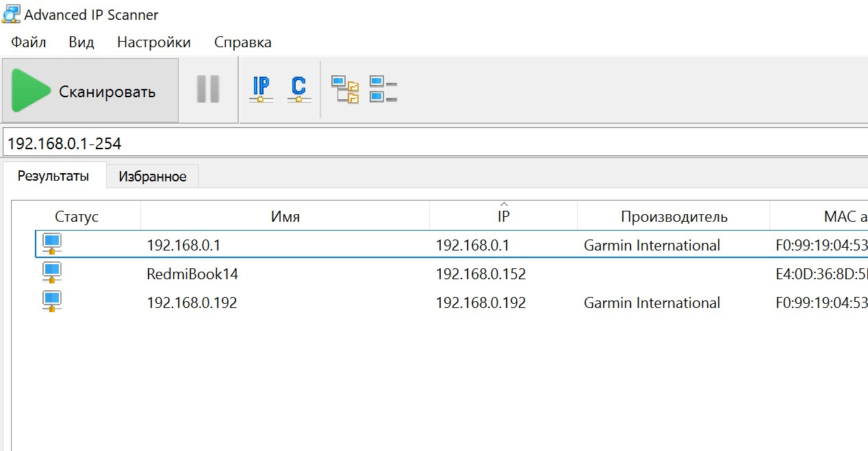Start the scan with the Сканировать button
Viewport: 868px width, 451px height.
[x=90, y=90]
